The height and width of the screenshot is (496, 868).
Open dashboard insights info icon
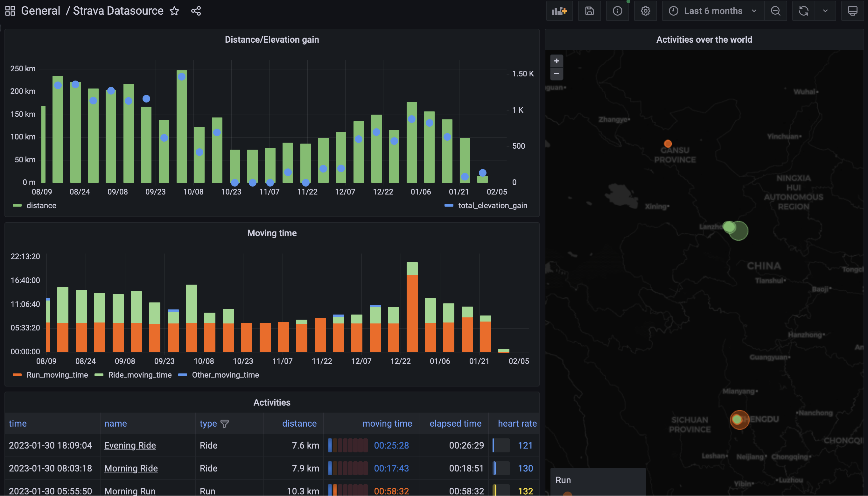(x=617, y=11)
